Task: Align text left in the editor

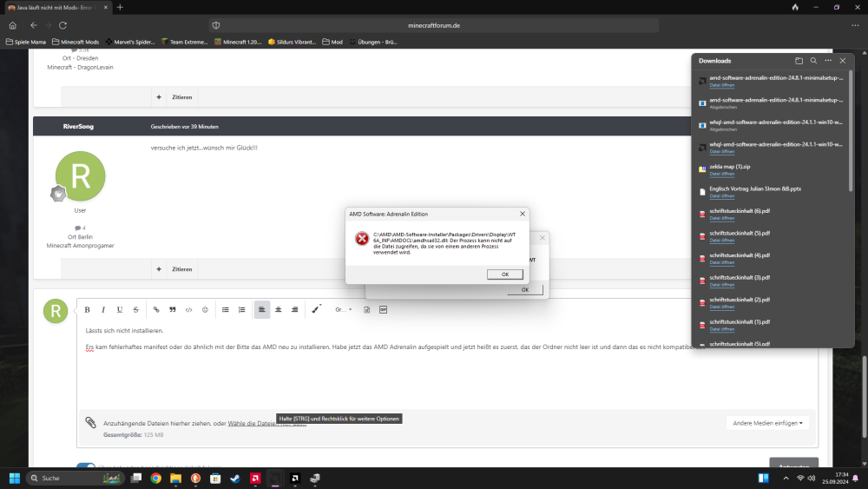Action: [x=262, y=309]
